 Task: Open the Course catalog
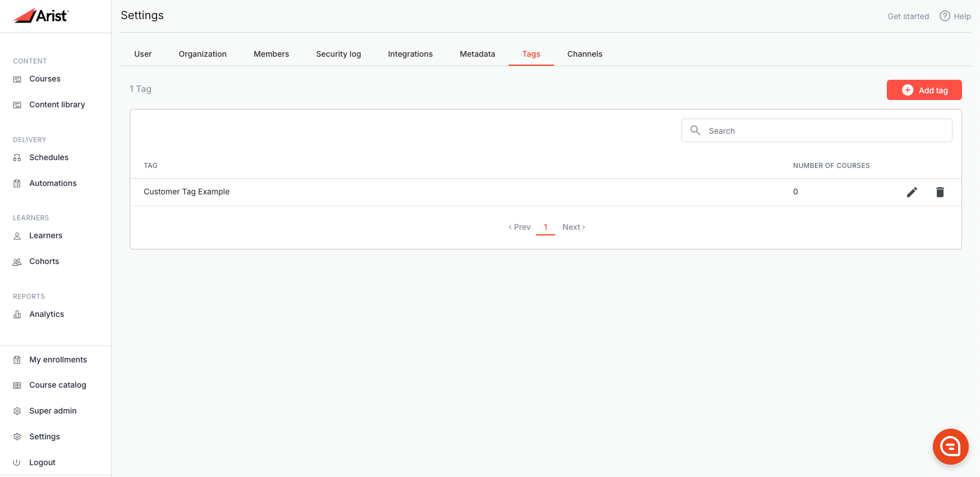pos(58,385)
